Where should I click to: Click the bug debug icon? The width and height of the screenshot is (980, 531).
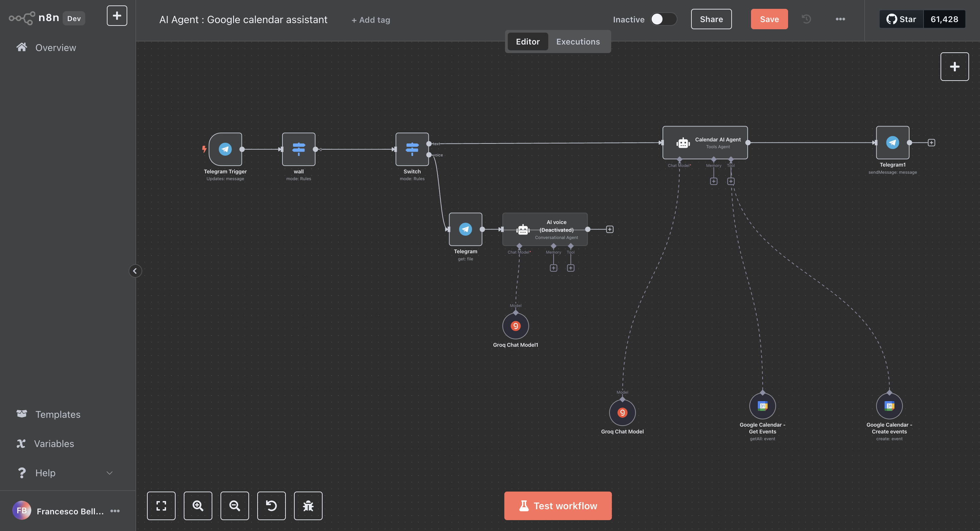[x=308, y=506]
